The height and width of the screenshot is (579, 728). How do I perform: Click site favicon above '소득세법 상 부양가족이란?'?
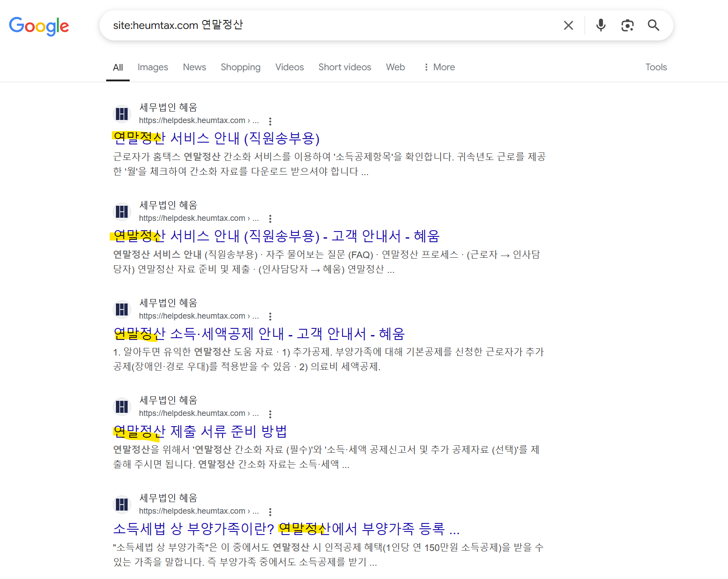tap(122, 504)
